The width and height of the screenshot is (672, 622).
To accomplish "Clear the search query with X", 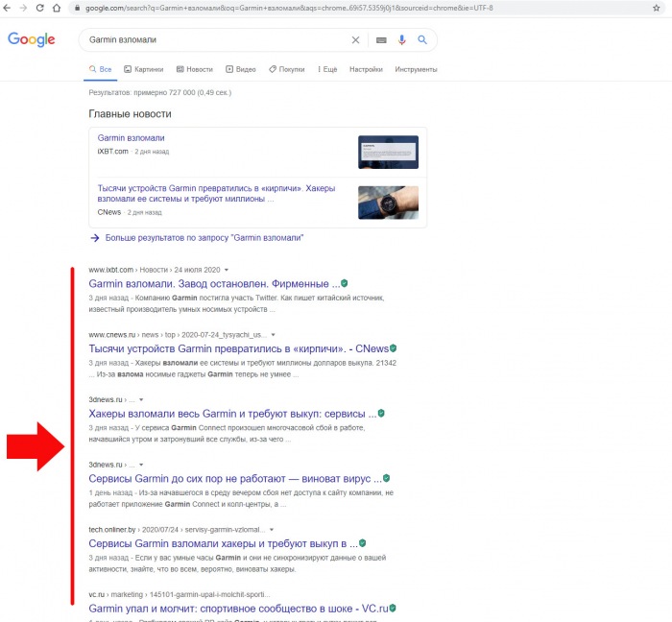I will pos(355,40).
